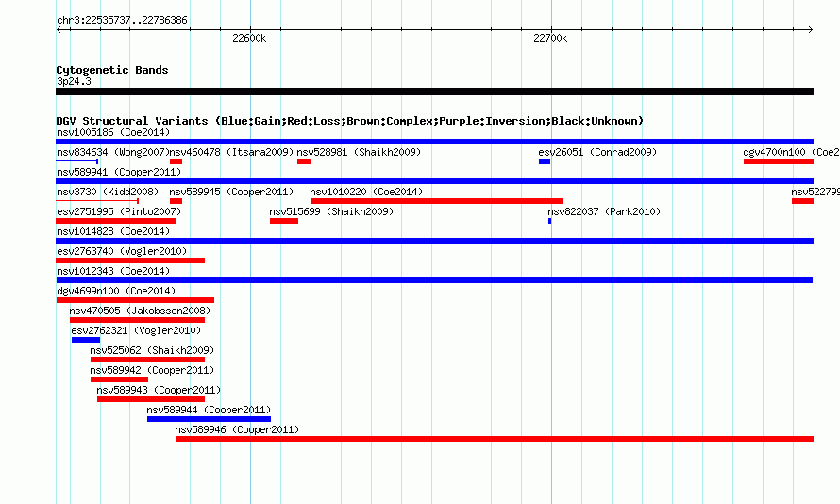Select the nsv589943 (Cooper2011) label
Viewport: 840px width, 504px height.
159,390
